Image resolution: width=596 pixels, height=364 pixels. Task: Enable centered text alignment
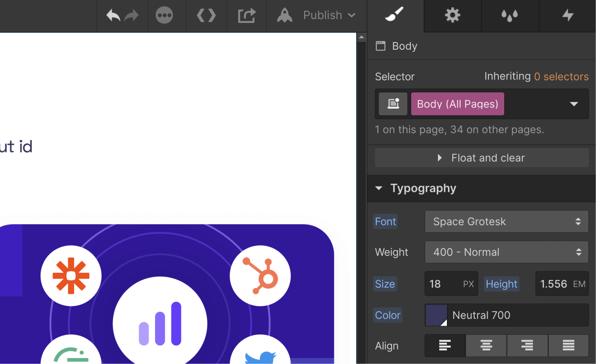point(486,345)
